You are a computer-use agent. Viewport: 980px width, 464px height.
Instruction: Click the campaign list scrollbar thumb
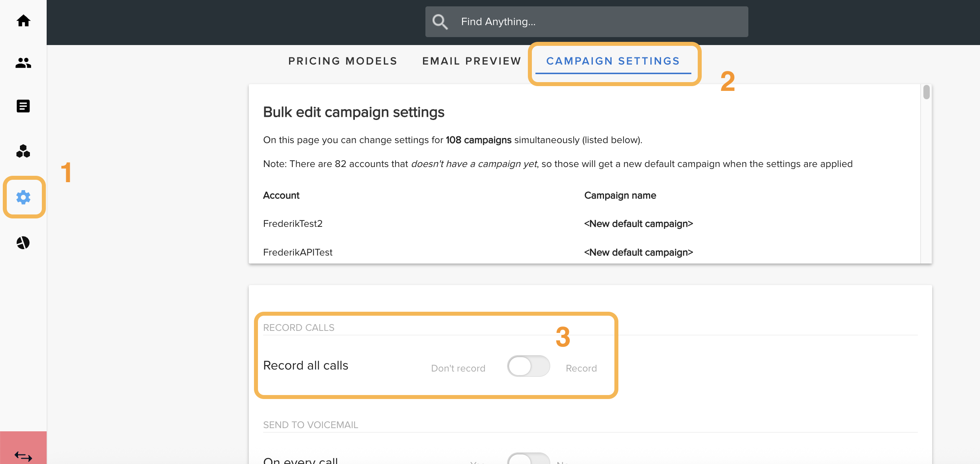pyautogui.click(x=926, y=92)
